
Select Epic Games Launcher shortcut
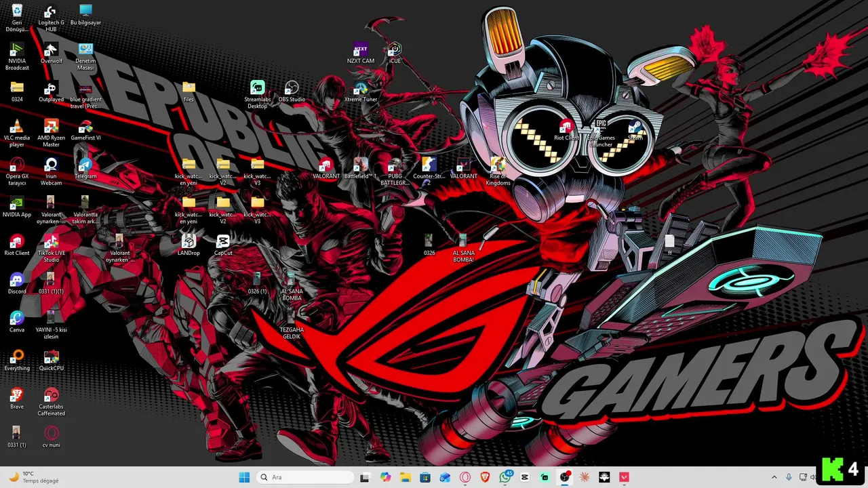pyautogui.click(x=601, y=133)
